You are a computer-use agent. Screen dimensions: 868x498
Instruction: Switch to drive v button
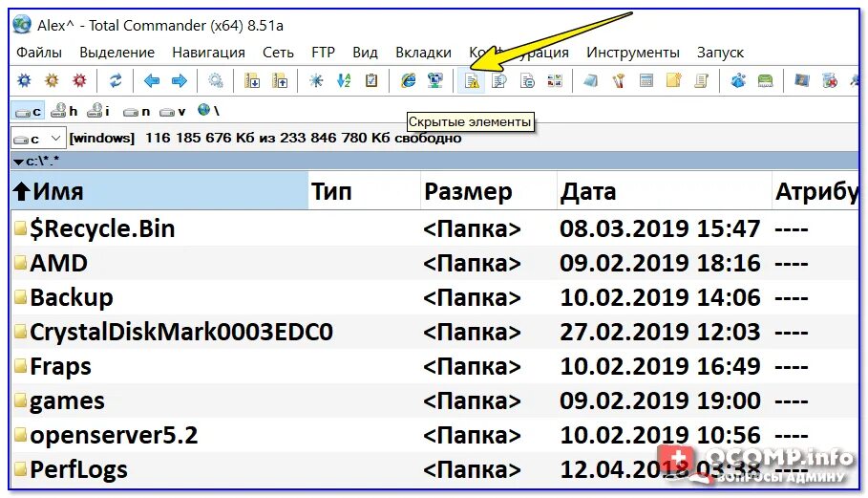coord(172,111)
